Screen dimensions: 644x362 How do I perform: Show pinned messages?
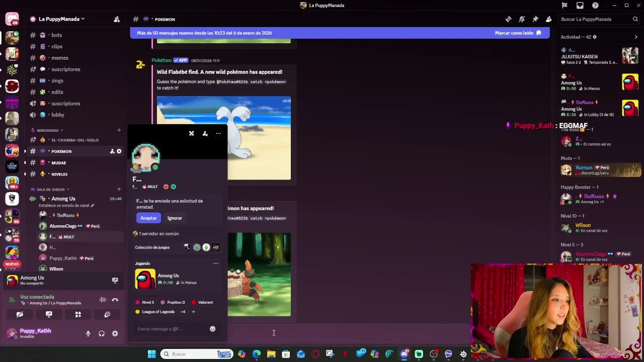pyautogui.click(x=535, y=19)
